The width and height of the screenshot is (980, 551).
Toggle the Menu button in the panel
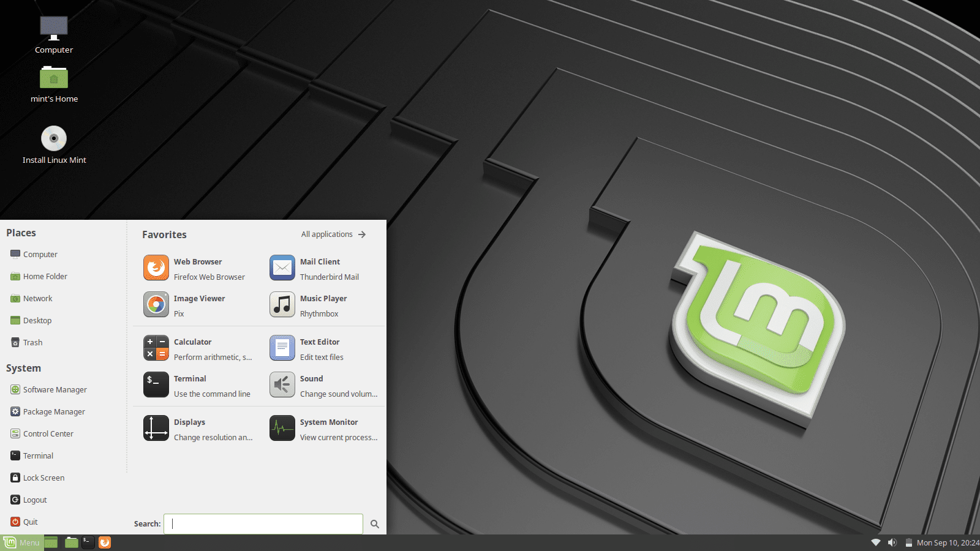22,542
